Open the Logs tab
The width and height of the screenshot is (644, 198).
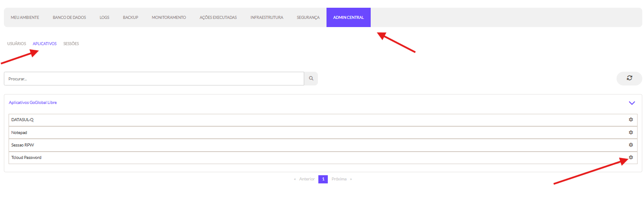pos(104,18)
